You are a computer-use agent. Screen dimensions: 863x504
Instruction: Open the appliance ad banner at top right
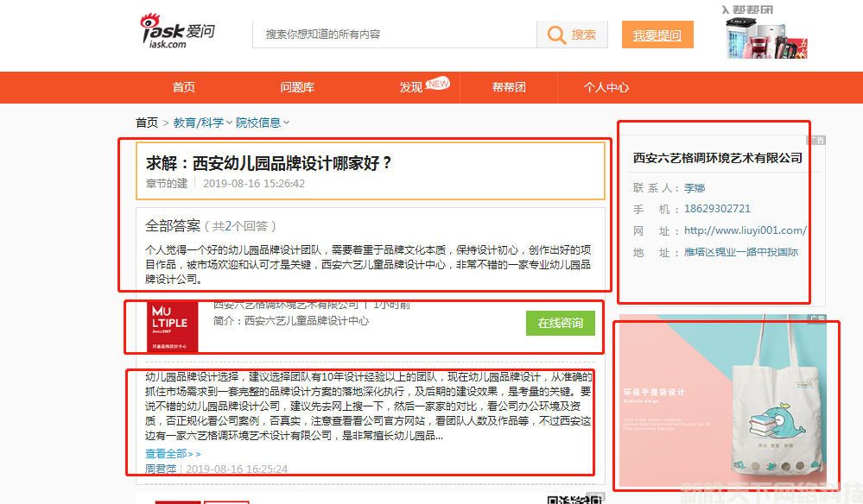765,35
